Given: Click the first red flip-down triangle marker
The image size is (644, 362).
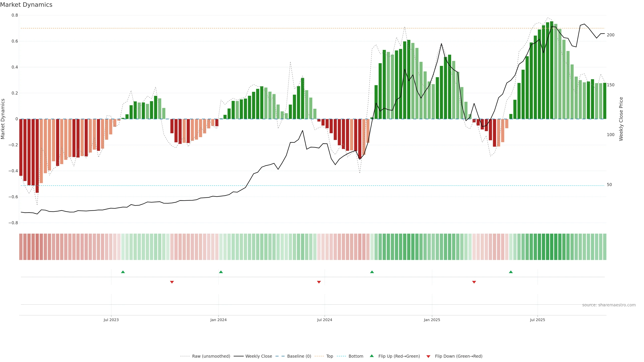Looking at the screenshot, I should tap(172, 282).
